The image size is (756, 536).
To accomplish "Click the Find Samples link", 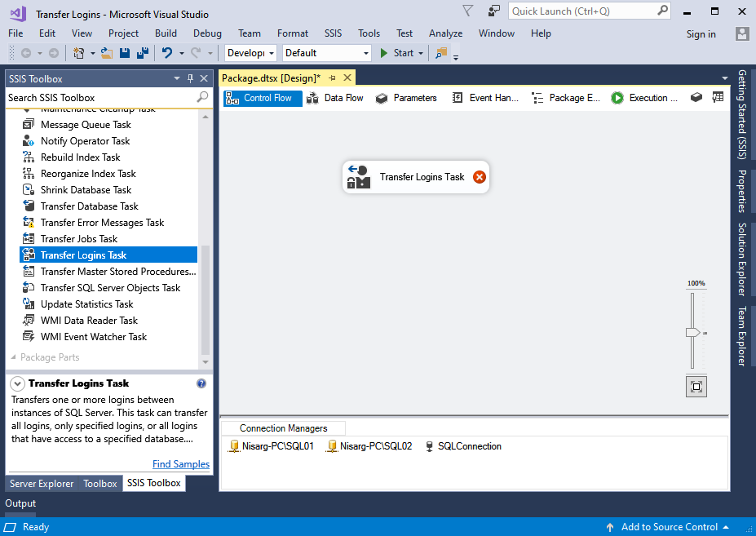I will 181,464.
